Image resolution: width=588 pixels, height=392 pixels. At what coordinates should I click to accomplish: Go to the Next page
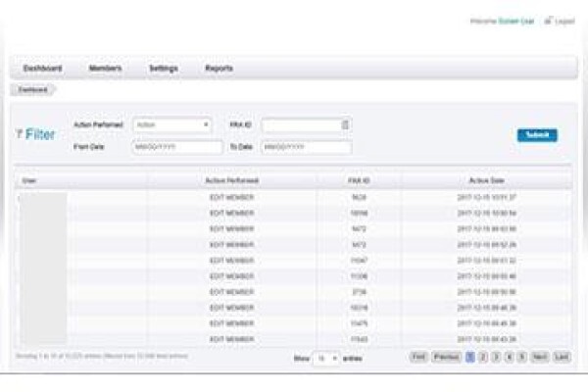coord(540,357)
